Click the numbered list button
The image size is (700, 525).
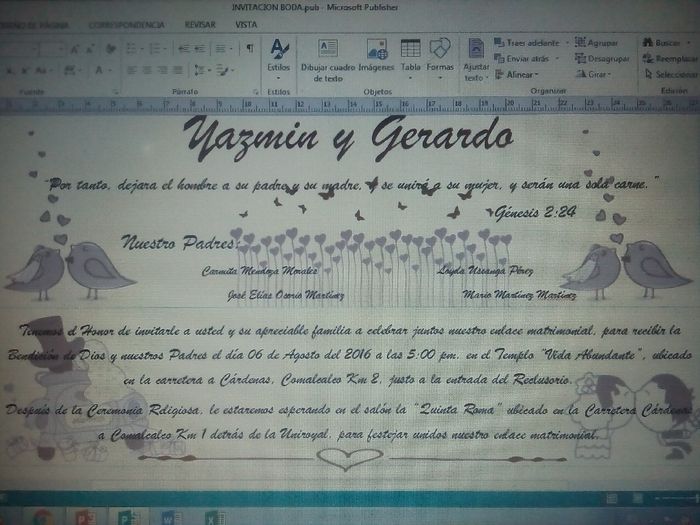pyautogui.click(x=155, y=49)
